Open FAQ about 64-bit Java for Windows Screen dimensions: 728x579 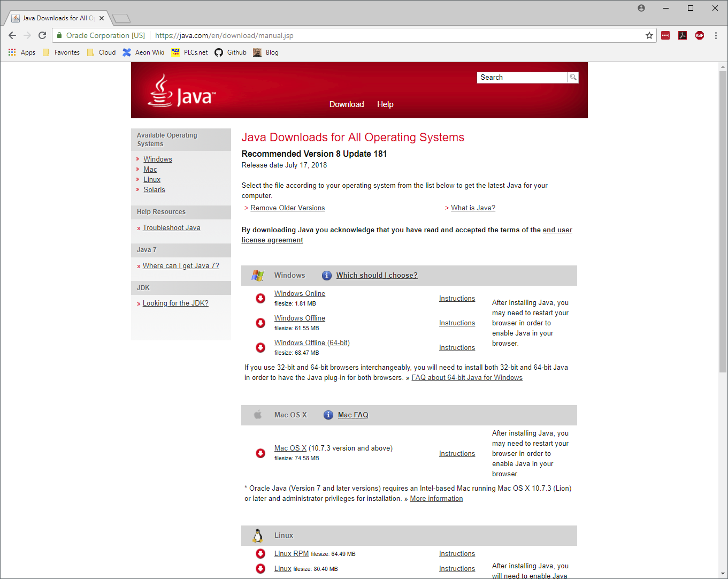(x=467, y=378)
